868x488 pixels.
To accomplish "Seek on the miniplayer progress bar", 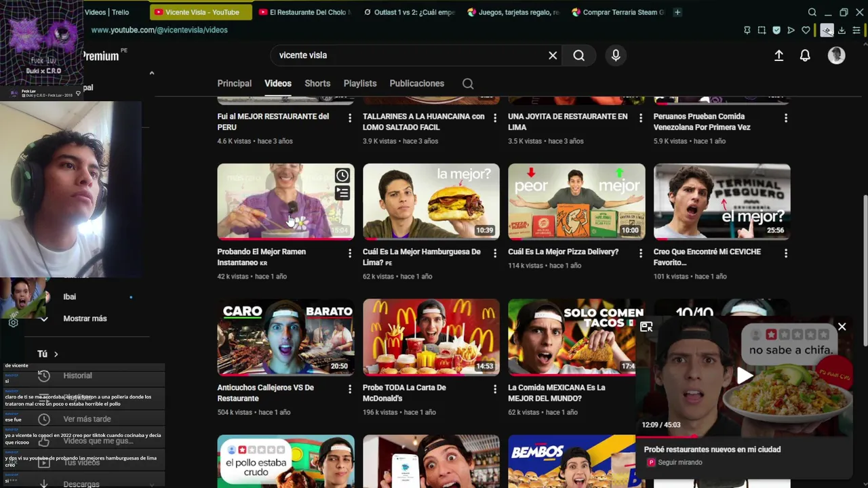I will pos(744,436).
